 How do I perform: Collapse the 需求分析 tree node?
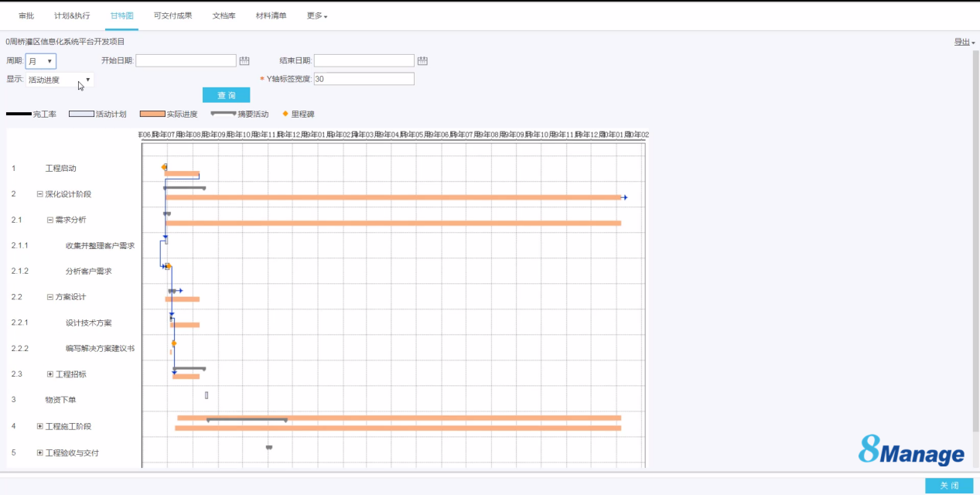[x=50, y=220]
